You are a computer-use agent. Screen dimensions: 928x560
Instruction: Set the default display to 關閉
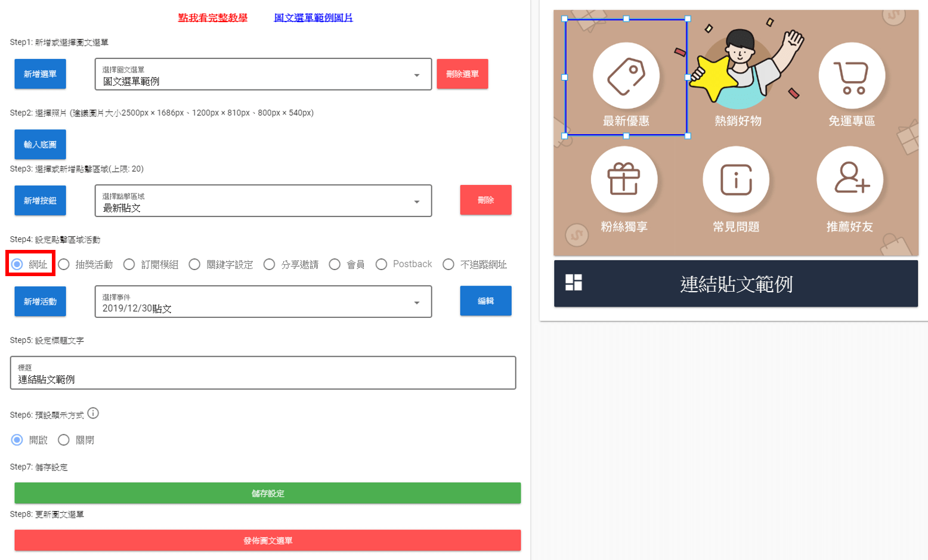64,440
